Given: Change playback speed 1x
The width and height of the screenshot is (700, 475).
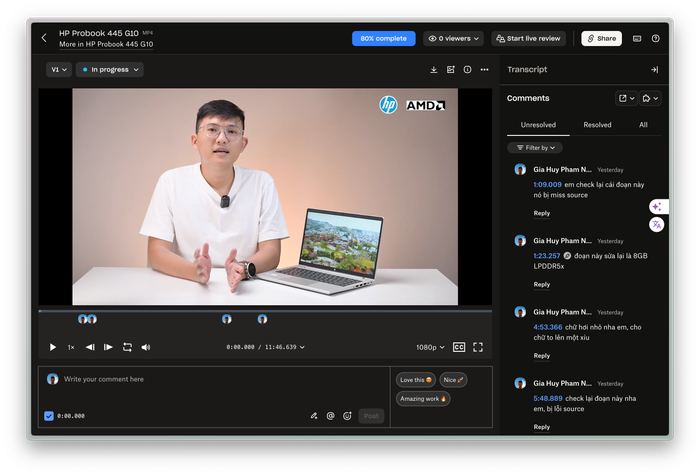Looking at the screenshot, I should point(71,347).
